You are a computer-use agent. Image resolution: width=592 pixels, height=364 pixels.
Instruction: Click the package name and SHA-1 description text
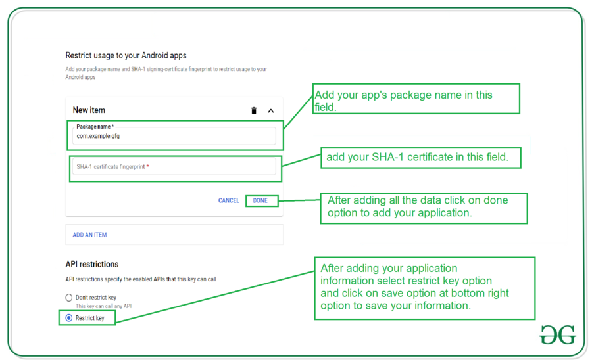pos(166,73)
